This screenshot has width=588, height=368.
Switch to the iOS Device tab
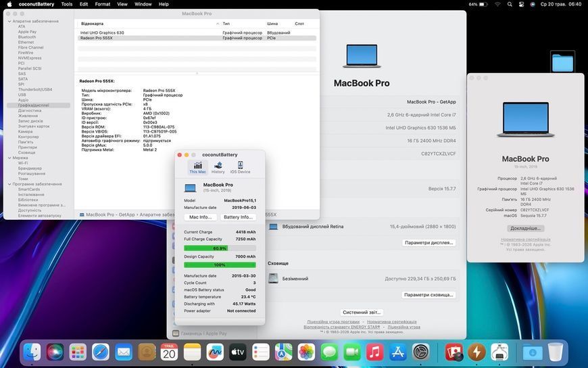point(240,168)
